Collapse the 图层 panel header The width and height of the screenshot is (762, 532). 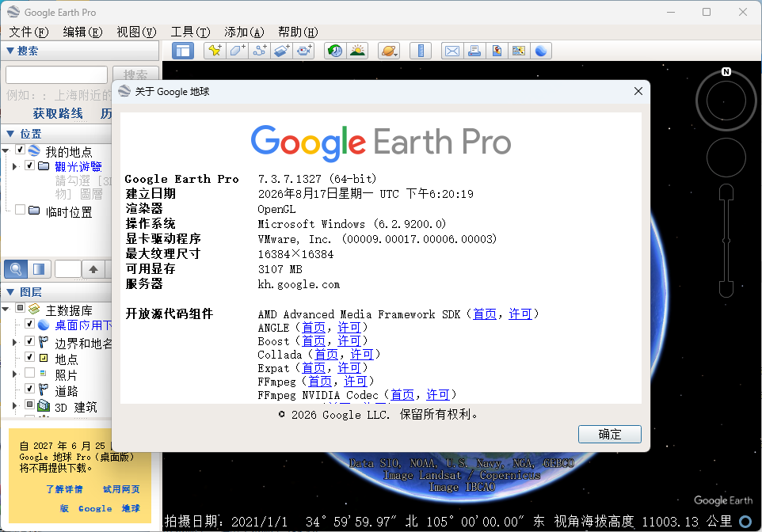(57, 292)
